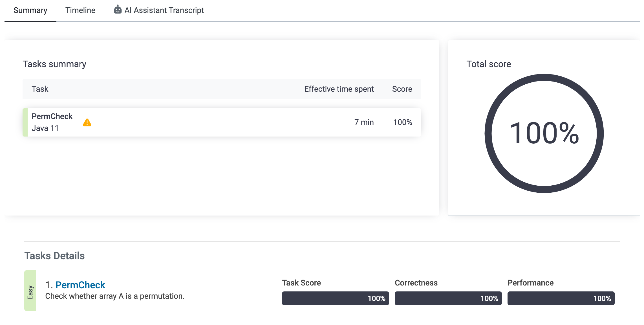
Task: Click the Task Score 100% progress bar
Action: (335, 298)
